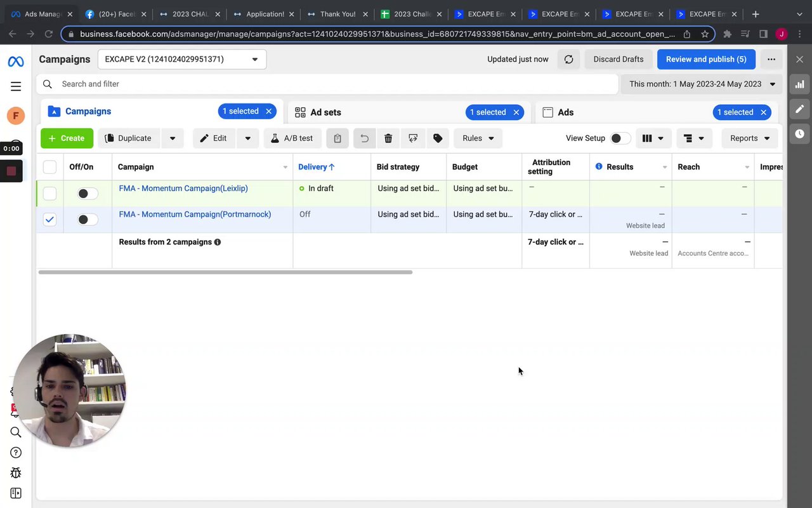
Task: Open the browser extensions puzzle icon
Action: [728, 34]
